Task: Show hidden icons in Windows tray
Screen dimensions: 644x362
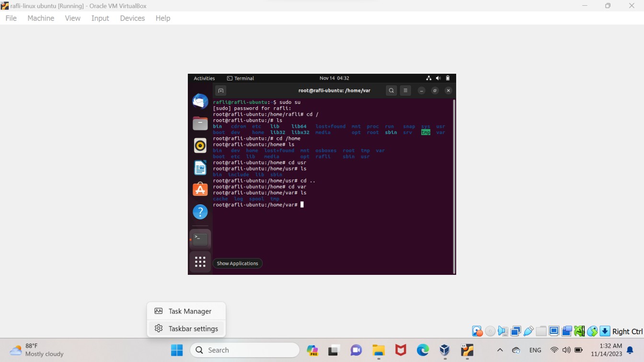Action: coord(500,350)
